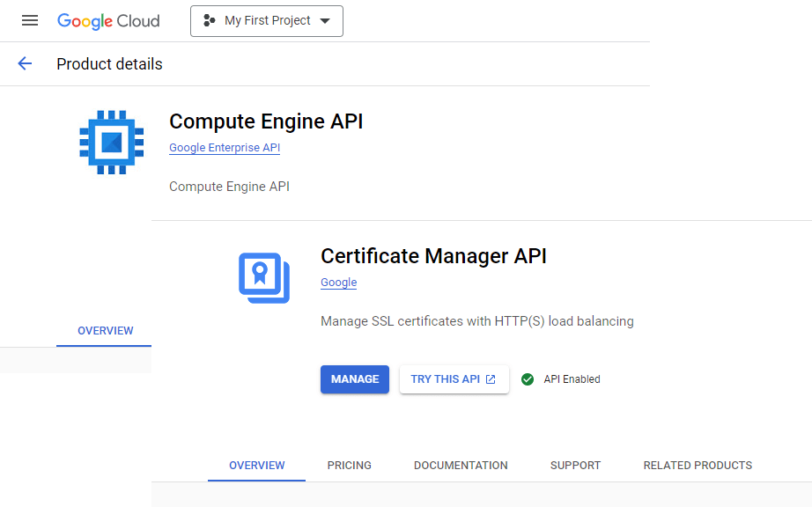This screenshot has height=507, width=812.
Task: Click the Google Cloud logo
Action: coord(108,21)
